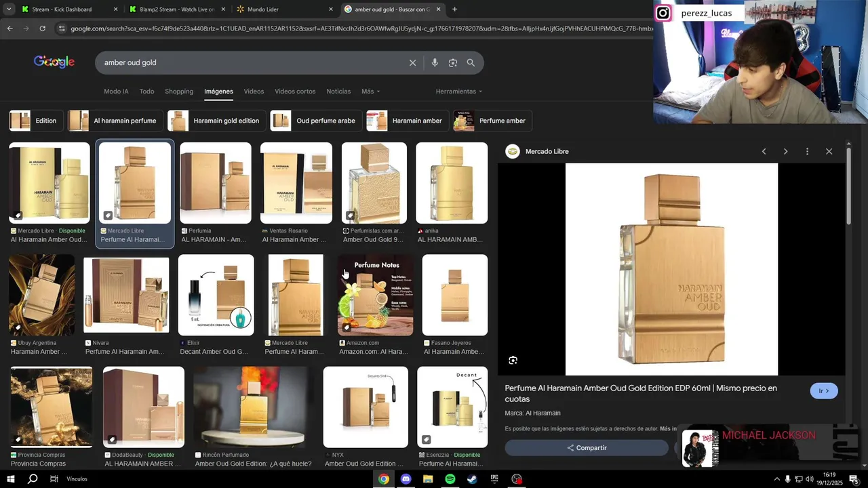Start voice search with the microphone icon
Screen dimensions: 868x488
435,63
